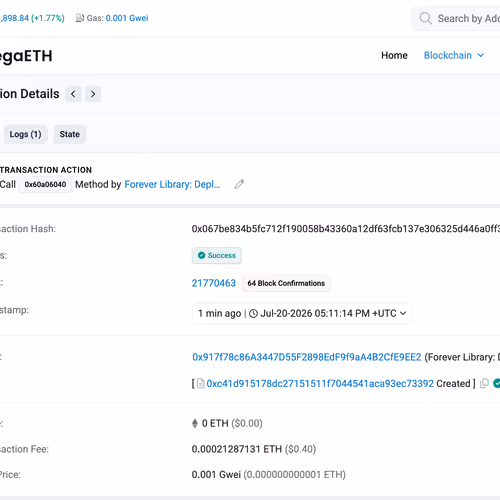Click the 0.001 Gwei gas link
Screen dimensions: 500x500
(x=127, y=18)
